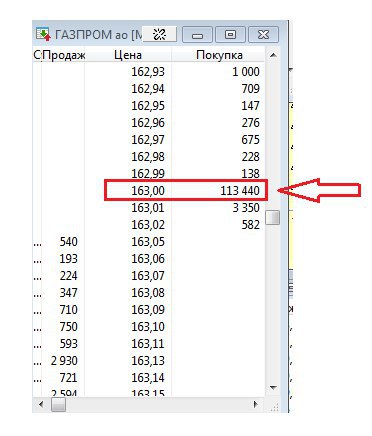This screenshot has height=436, width=372.
Task: Click the vertical scrollbar up arrow
Action: click(273, 55)
